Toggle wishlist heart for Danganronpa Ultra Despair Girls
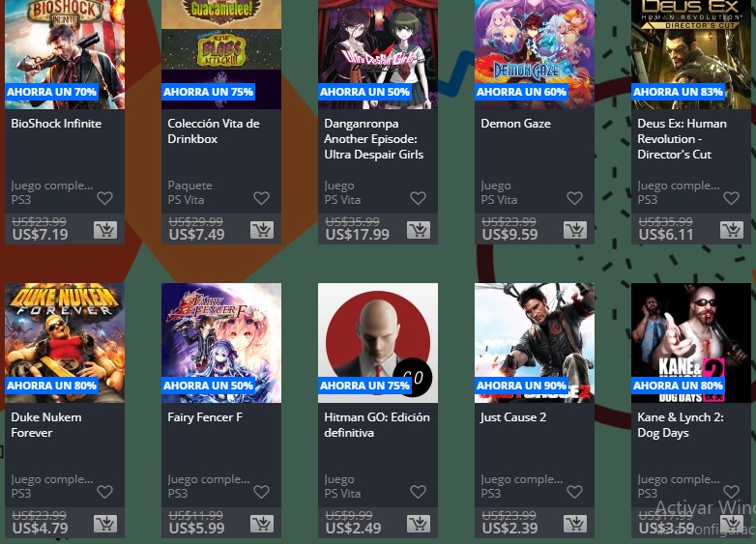Viewport: 756px width, 544px height. tap(418, 198)
